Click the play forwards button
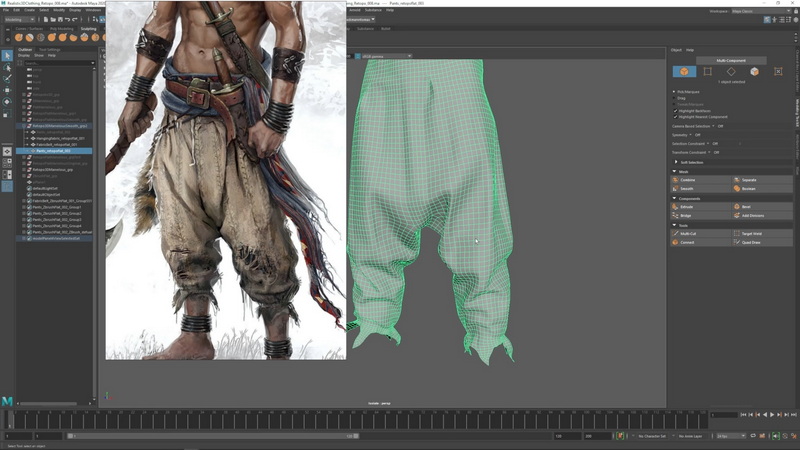 coord(772,415)
